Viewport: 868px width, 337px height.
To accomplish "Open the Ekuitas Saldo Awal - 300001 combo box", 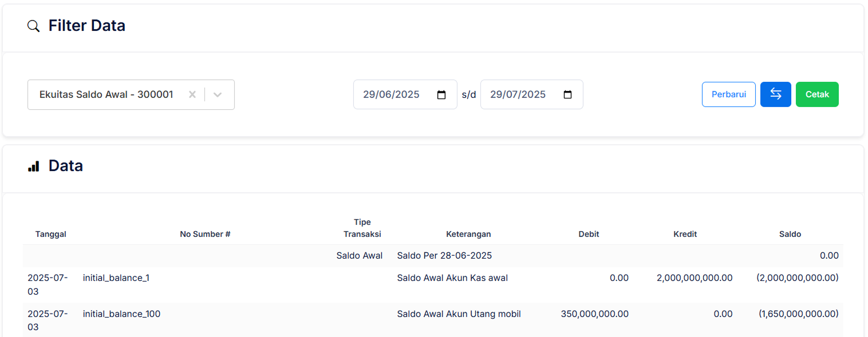I will (106, 94).
